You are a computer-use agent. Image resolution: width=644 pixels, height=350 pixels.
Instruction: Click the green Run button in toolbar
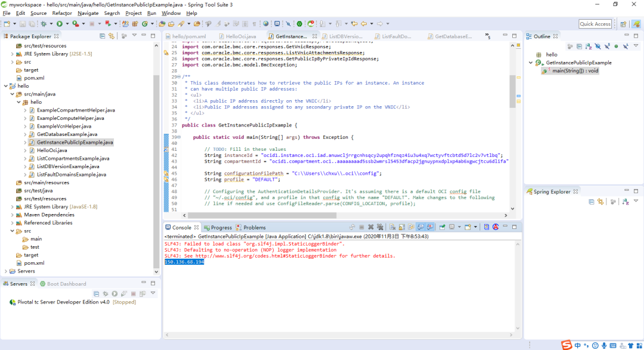coord(59,24)
